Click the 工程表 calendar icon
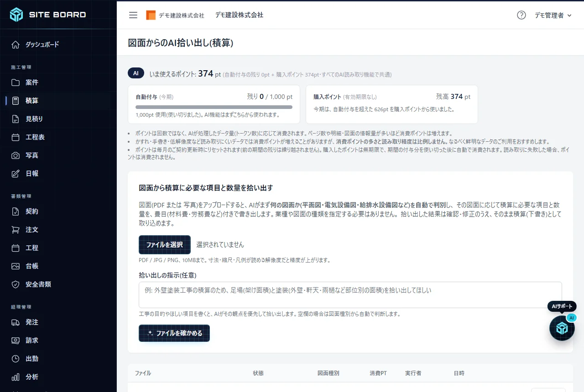 pyautogui.click(x=16, y=137)
